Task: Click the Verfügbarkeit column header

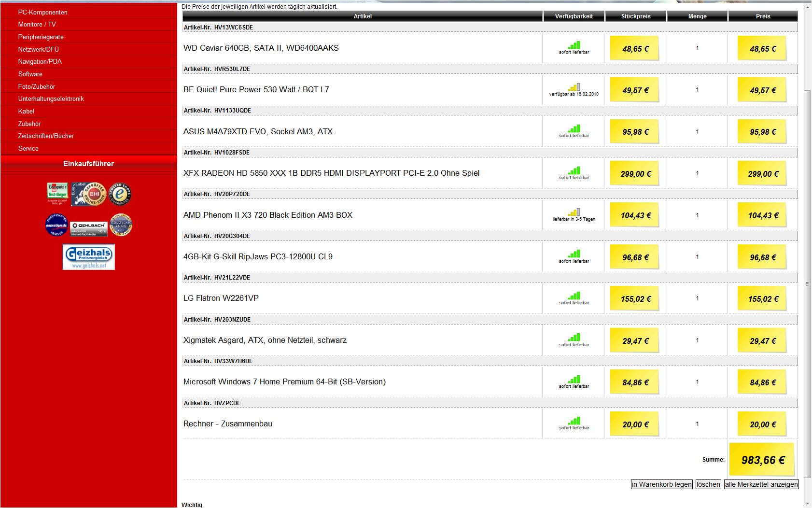Action: (574, 16)
